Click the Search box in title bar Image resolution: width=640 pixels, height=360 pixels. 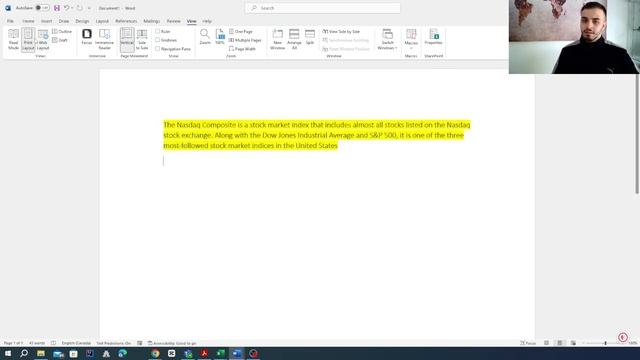(322, 8)
